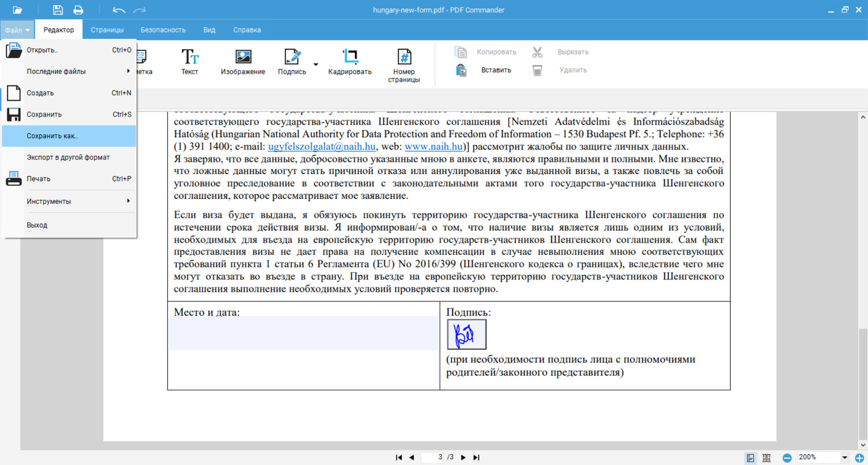This screenshot has width=868, height=465.
Task: Click the open folder icon in title bar
Action: pos(17,10)
